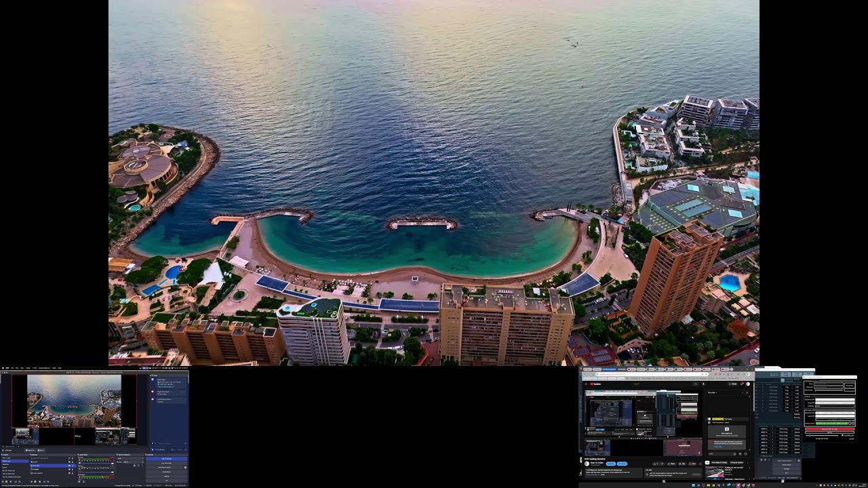
Task: Open YouTube notifications bell
Action: pyautogui.click(x=743, y=384)
